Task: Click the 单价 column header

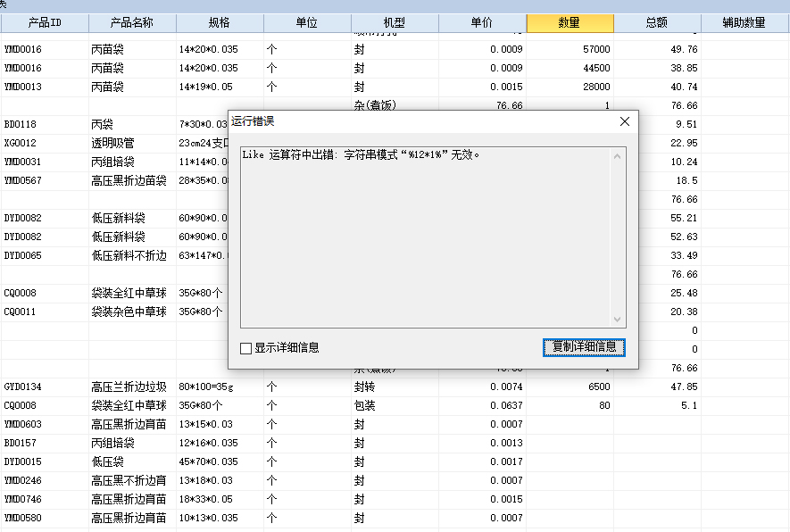Action: coord(482,22)
